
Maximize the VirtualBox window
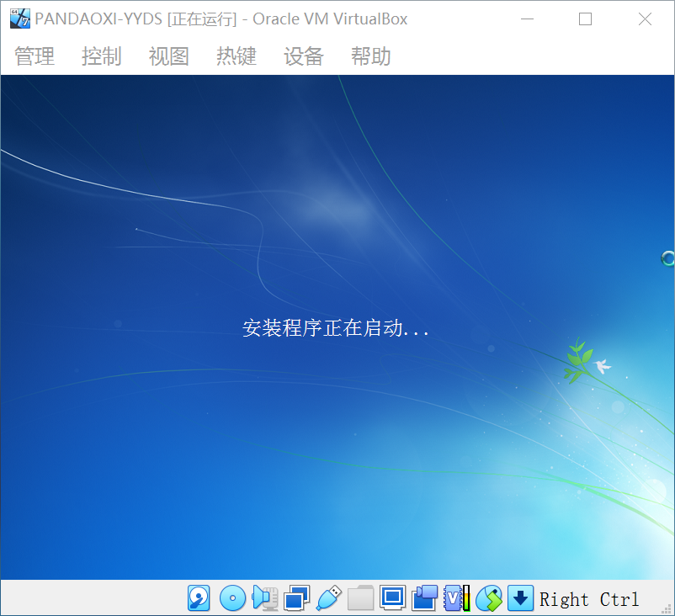click(x=585, y=19)
